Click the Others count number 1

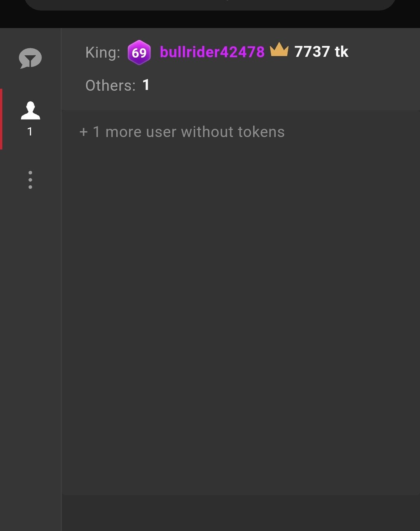coord(146,85)
